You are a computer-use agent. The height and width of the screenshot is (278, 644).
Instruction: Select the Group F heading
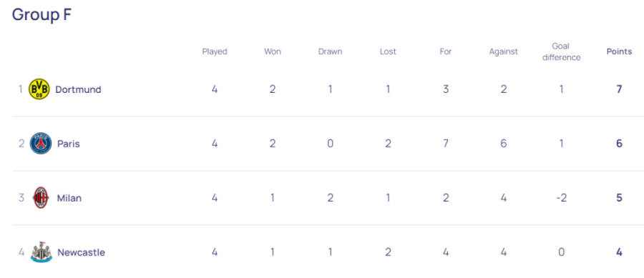tap(42, 15)
